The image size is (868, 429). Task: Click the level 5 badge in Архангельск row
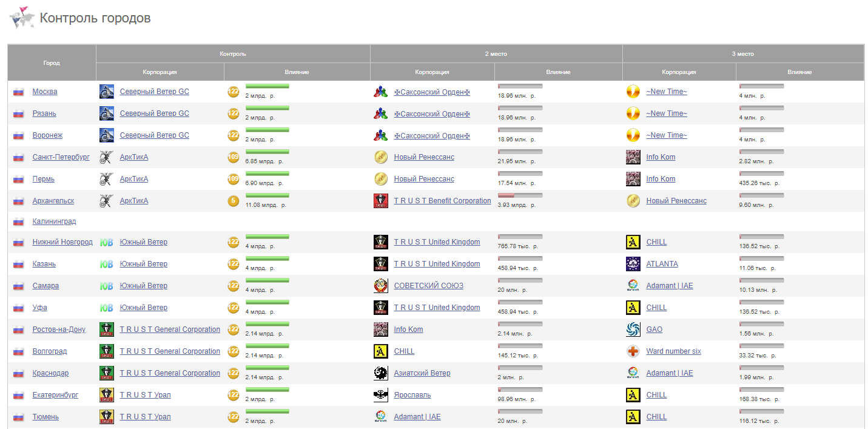(x=233, y=201)
